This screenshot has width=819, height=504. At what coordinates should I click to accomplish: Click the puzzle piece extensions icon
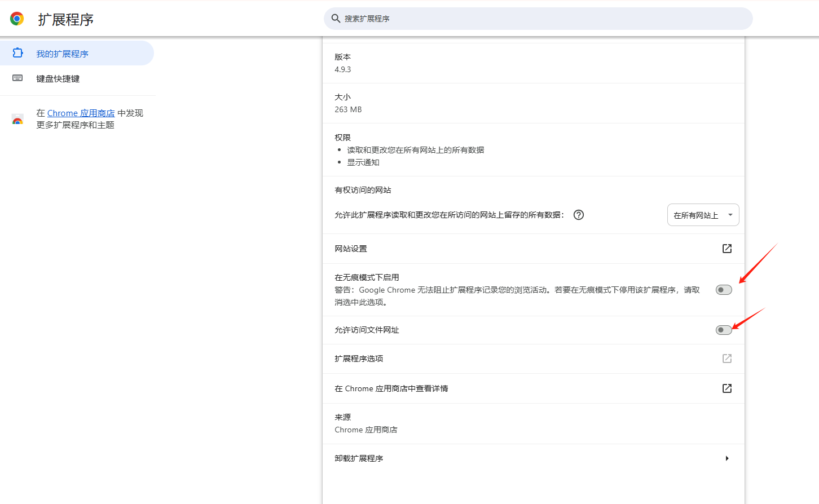(17, 53)
